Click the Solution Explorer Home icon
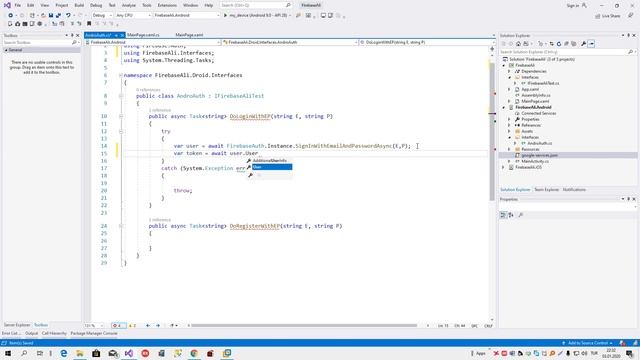 click(518, 44)
